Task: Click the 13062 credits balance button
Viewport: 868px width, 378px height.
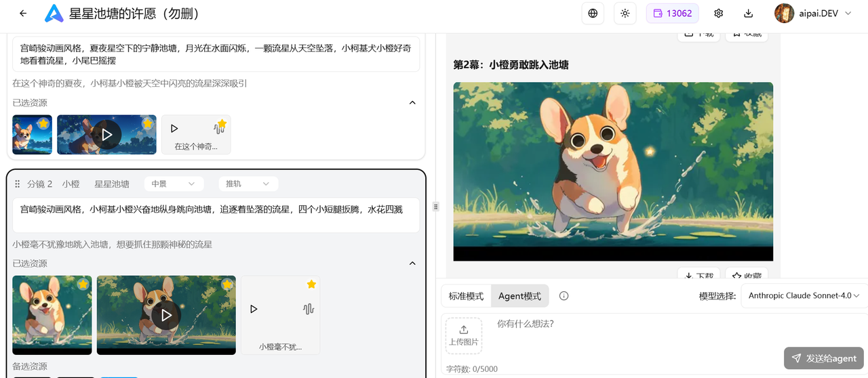Action: coord(672,14)
